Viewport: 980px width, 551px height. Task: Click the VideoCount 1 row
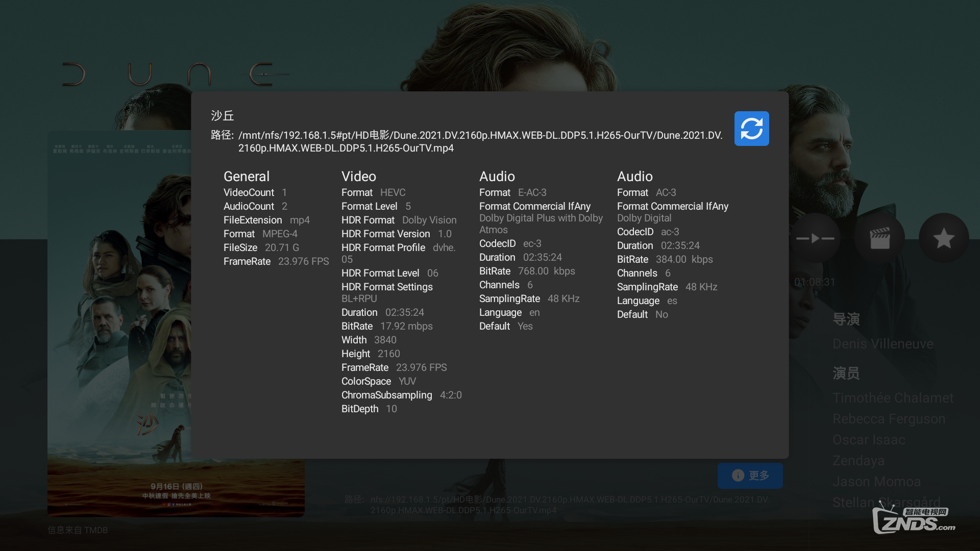click(x=255, y=192)
